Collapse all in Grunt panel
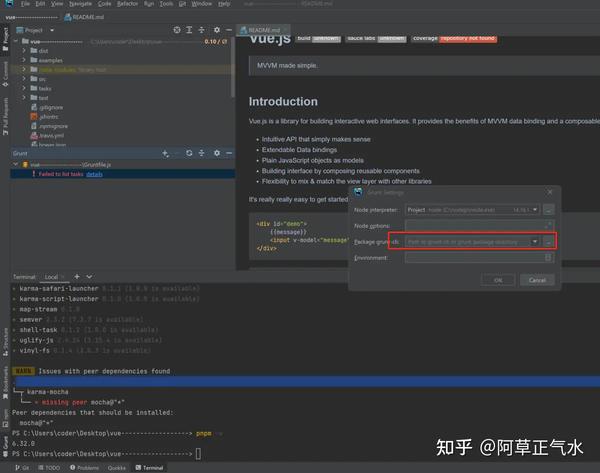This screenshot has height=473, width=600. 202,153
